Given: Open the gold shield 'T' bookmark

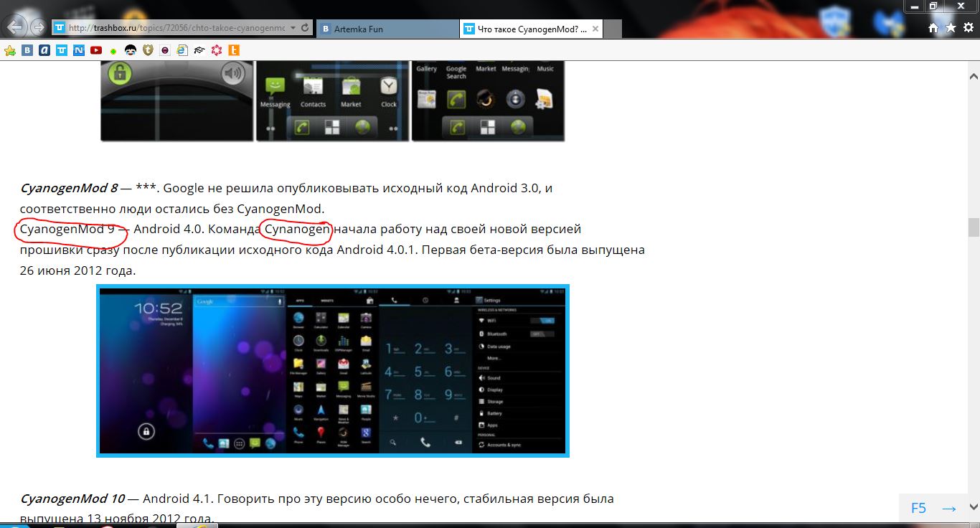Looking at the screenshot, I should tap(148, 50).
